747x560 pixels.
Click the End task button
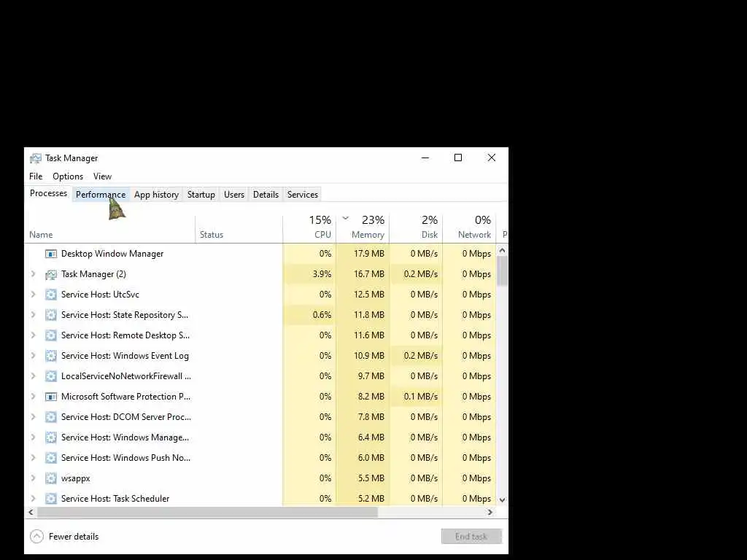click(x=471, y=537)
